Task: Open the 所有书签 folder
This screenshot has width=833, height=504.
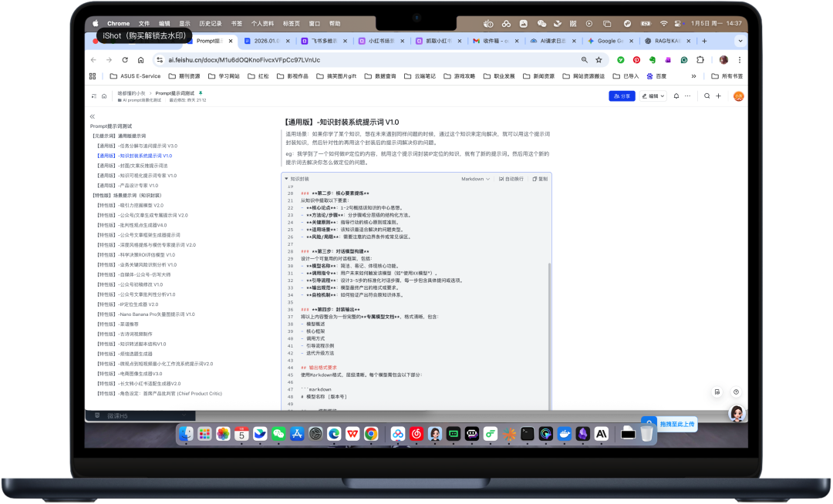Action: point(727,76)
